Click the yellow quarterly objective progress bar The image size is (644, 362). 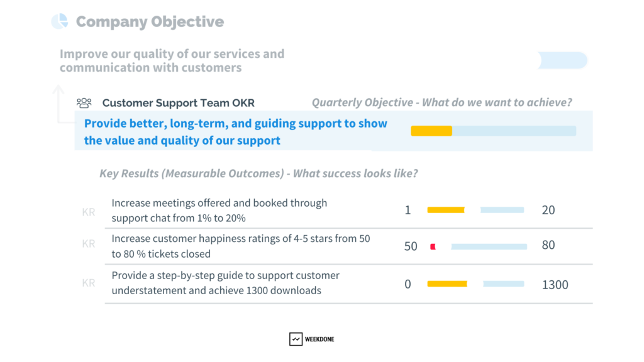431,131
